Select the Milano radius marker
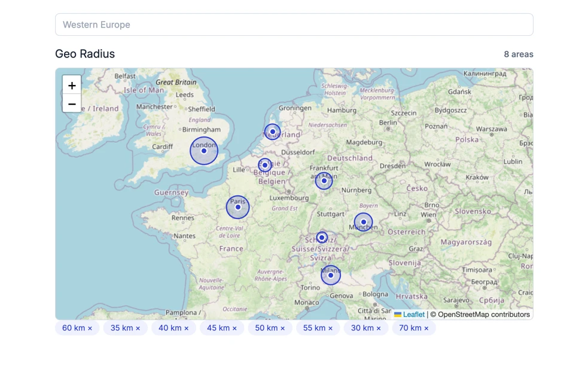The height and width of the screenshot is (383, 588). pyautogui.click(x=331, y=275)
